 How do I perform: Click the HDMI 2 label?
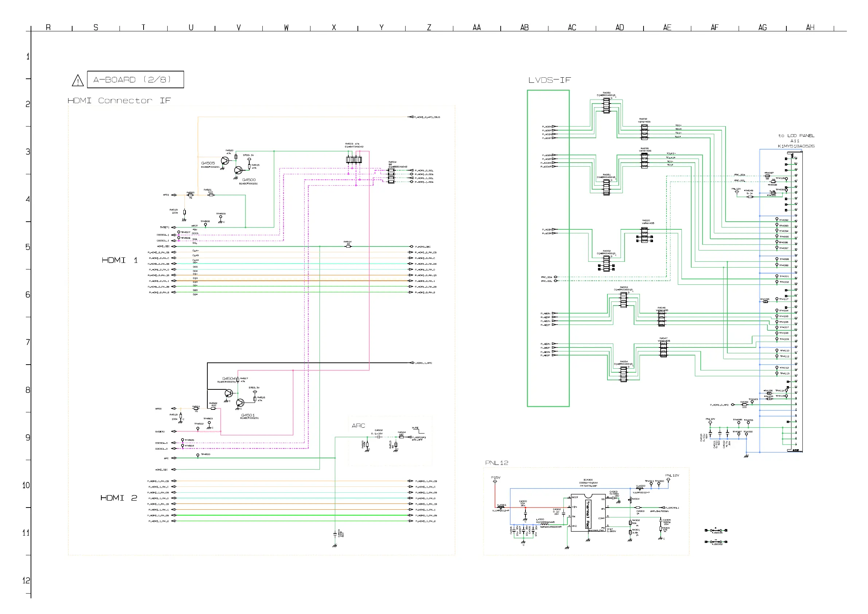point(118,498)
